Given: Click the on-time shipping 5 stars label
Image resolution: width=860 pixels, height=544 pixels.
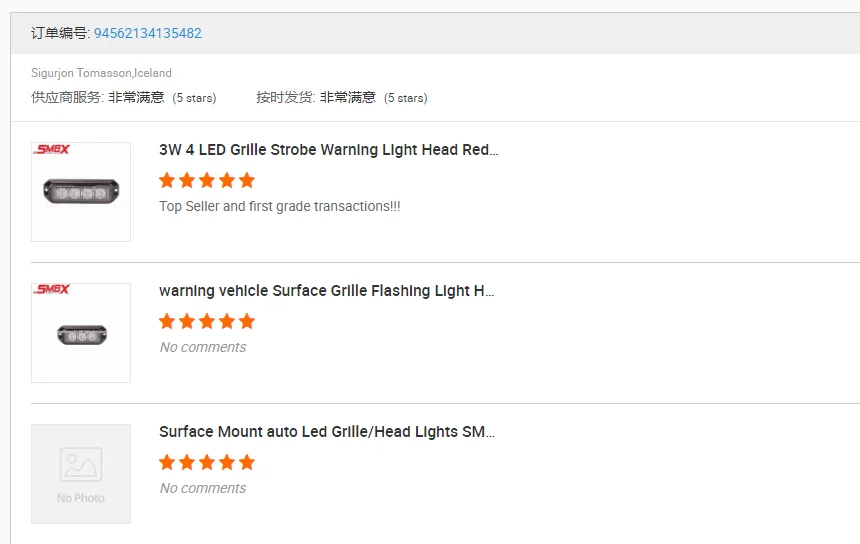Looking at the screenshot, I should click(405, 98).
